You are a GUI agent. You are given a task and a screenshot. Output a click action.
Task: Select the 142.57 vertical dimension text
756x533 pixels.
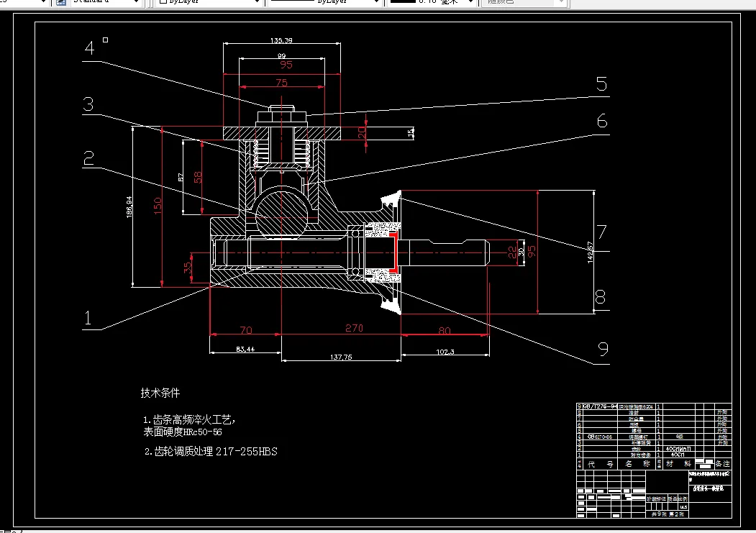(x=590, y=252)
